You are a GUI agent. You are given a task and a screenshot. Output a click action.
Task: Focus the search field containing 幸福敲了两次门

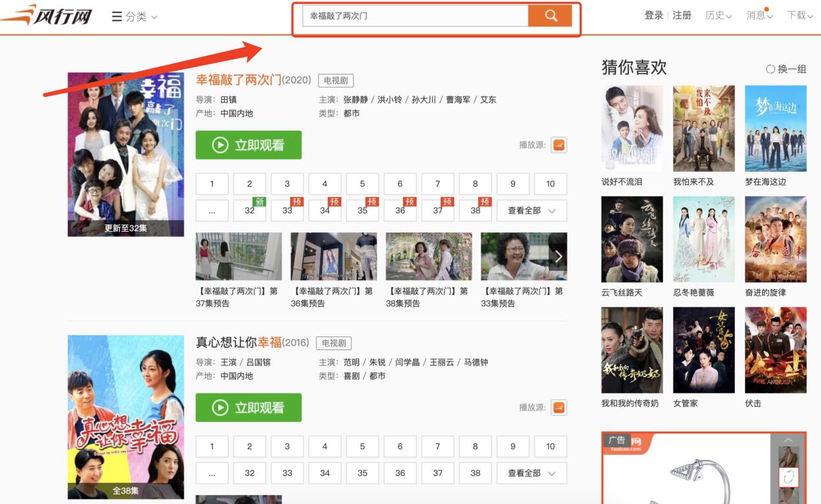[415, 16]
